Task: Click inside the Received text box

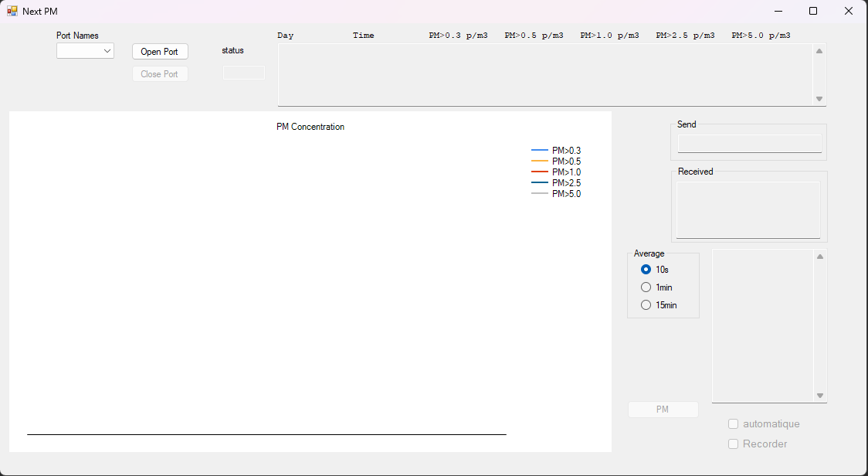Action: [x=748, y=209]
